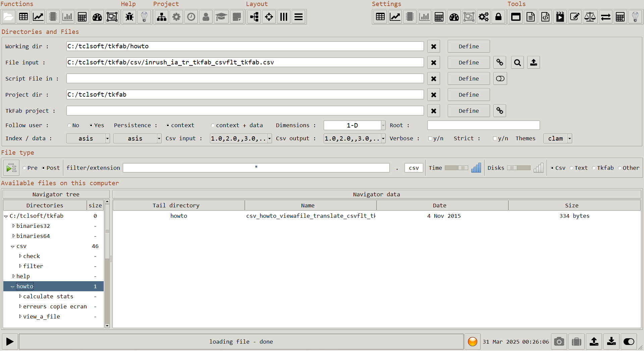Click the camera screenshot icon in status bar
Viewport: 644px width, 351px height.
click(x=559, y=342)
